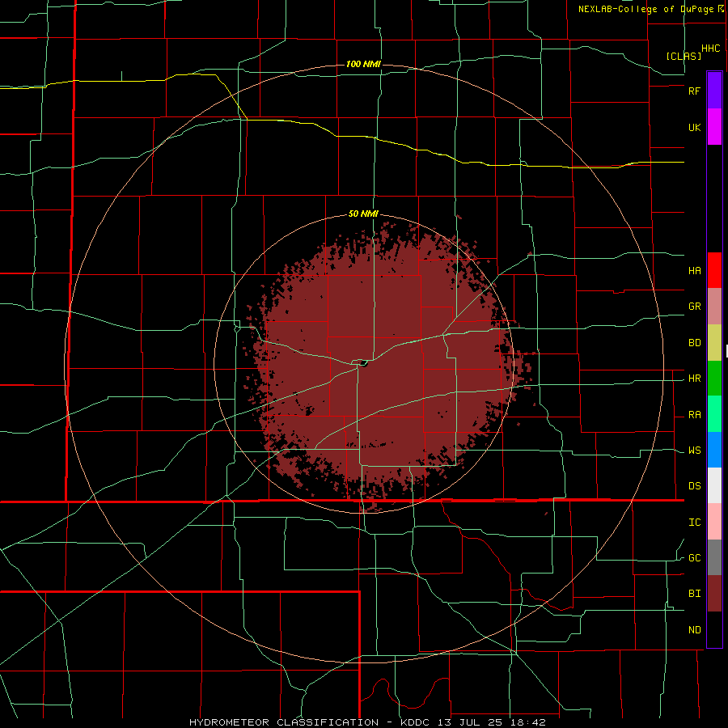
Task: Click the DS white legend swatch
Action: point(714,485)
